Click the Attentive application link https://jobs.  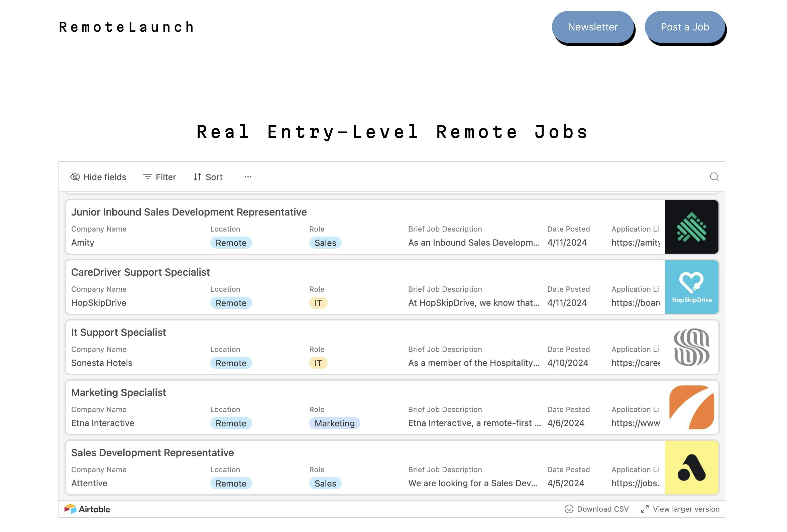coord(635,483)
